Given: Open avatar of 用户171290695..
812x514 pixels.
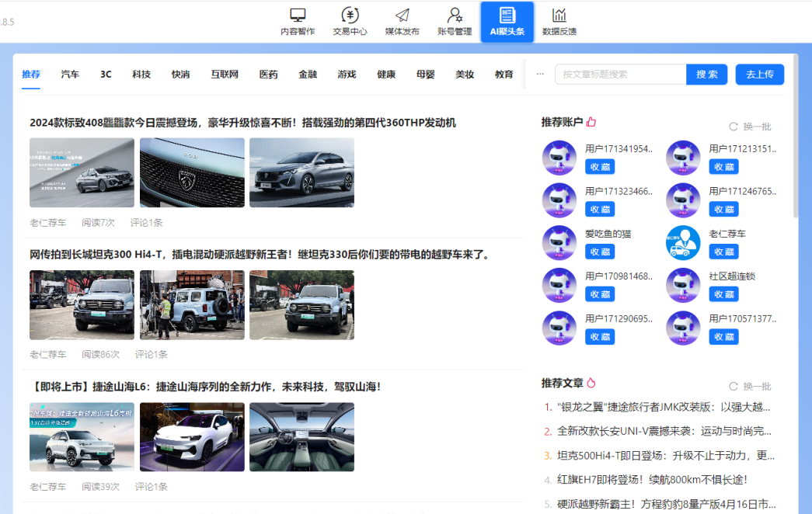Looking at the screenshot, I should click(x=559, y=328).
